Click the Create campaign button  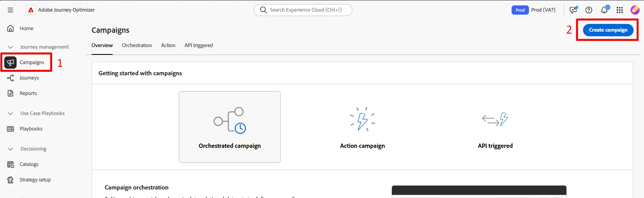608,30
